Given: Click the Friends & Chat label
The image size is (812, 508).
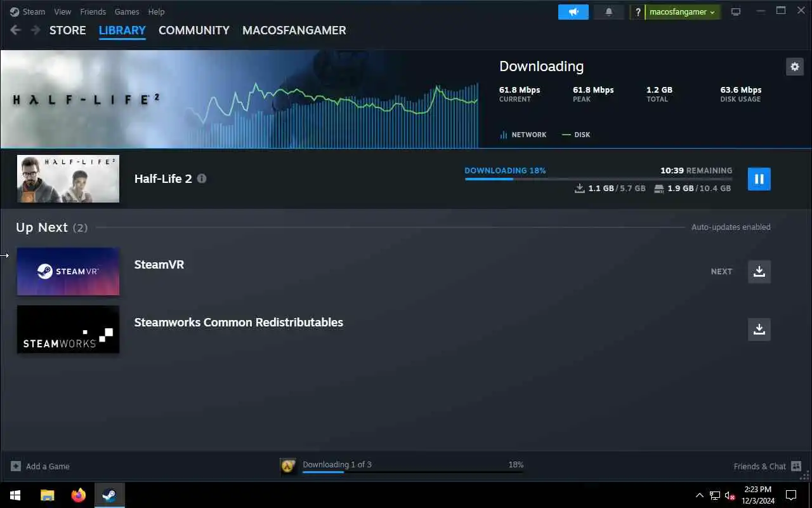Looking at the screenshot, I should click(x=759, y=466).
